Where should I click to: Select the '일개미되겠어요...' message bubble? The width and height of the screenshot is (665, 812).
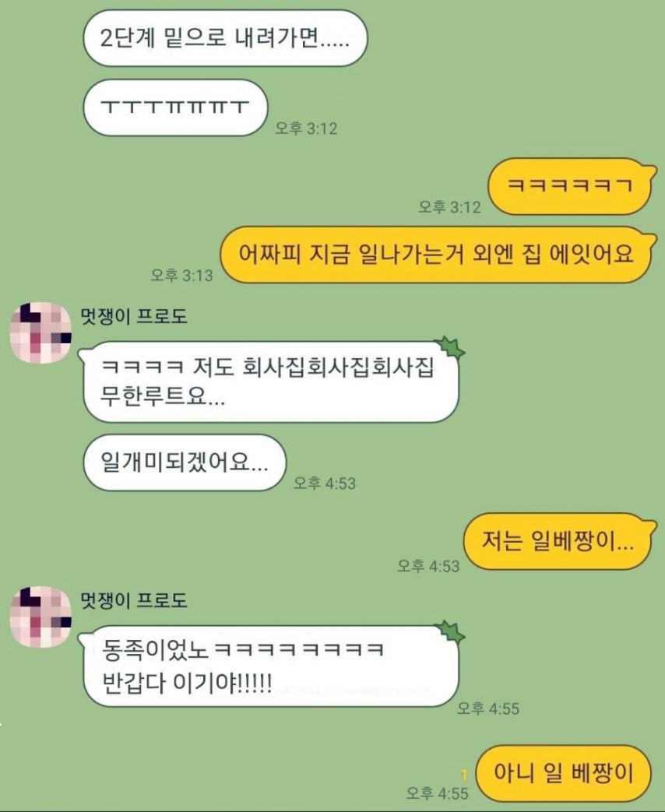tap(185, 462)
